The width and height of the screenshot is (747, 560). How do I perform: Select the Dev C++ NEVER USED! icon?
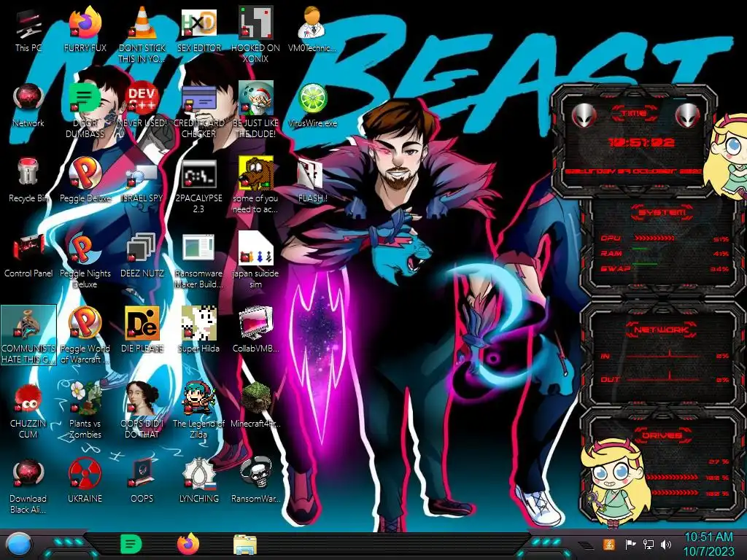coord(142,106)
